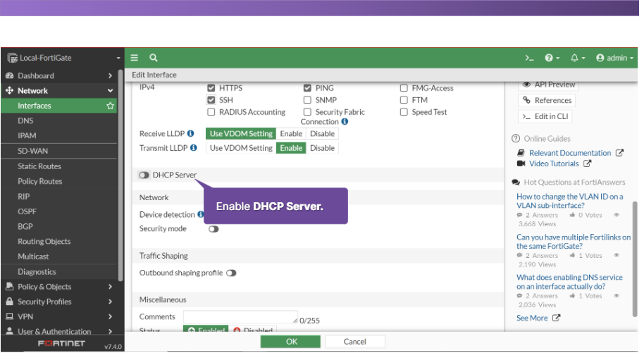Viewport: 644px width, 358px height.
Task: Click the admin user avatar icon
Action: tap(600, 58)
